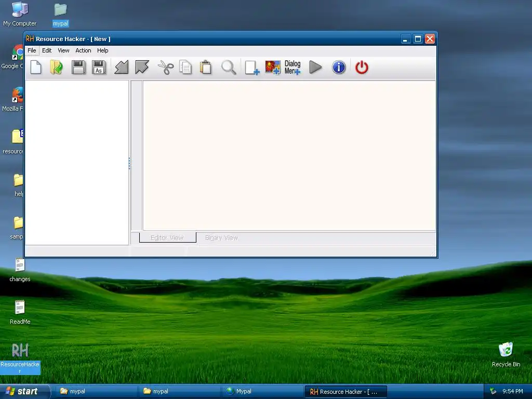Click the New blank script toolbar icon
The image size is (532, 399).
point(36,67)
